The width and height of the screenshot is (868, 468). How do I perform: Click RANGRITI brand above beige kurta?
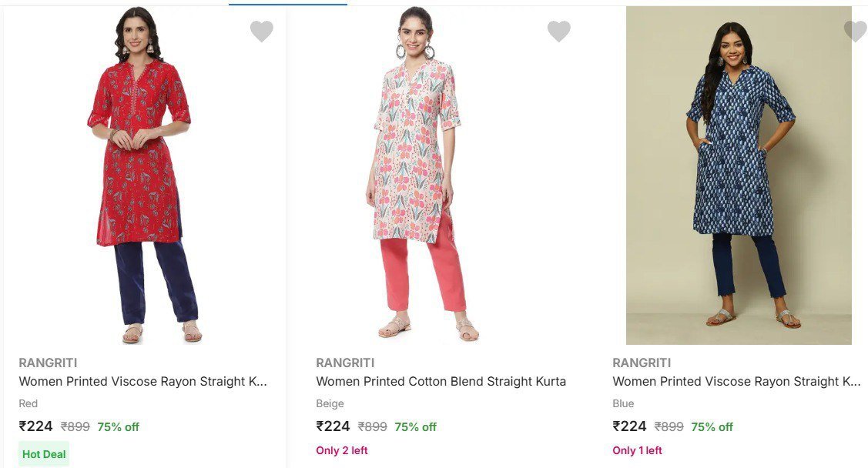pyautogui.click(x=345, y=363)
